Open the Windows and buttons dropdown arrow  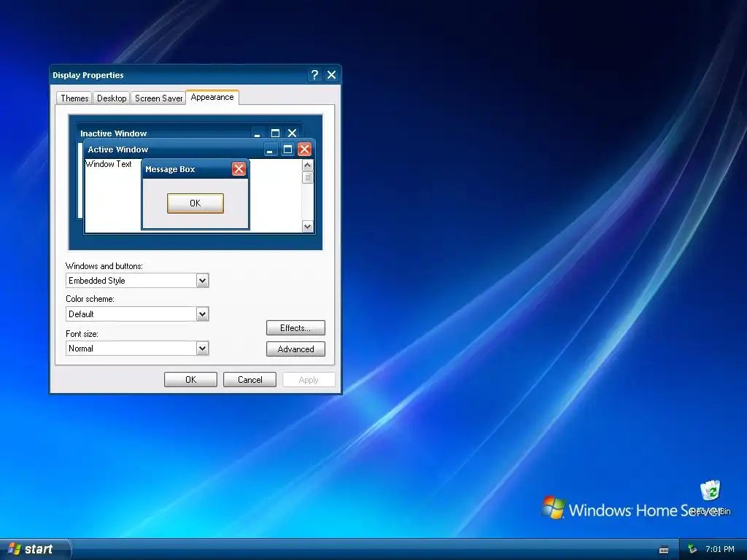tap(203, 281)
